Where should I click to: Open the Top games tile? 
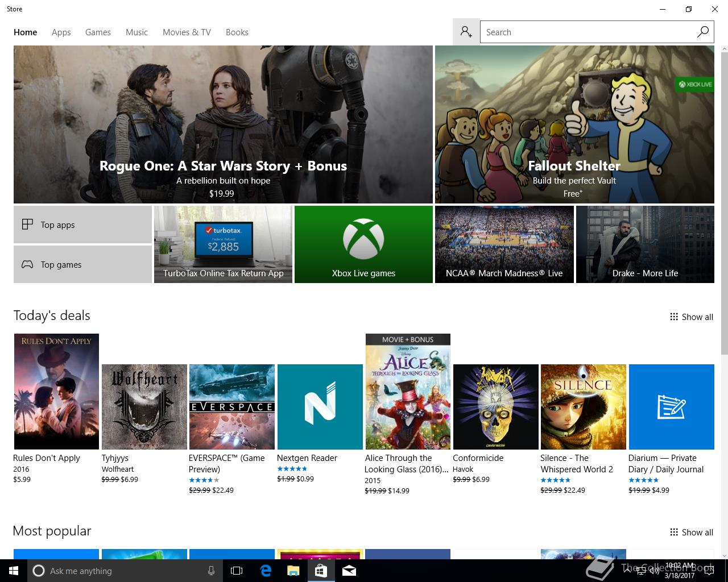coord(82,264)
